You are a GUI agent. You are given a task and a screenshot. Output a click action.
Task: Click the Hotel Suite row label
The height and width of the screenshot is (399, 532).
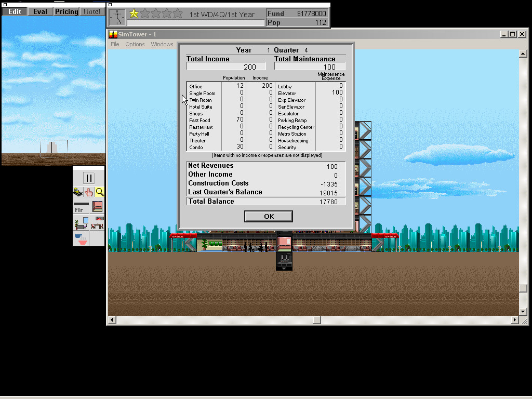tap(201, 107)
